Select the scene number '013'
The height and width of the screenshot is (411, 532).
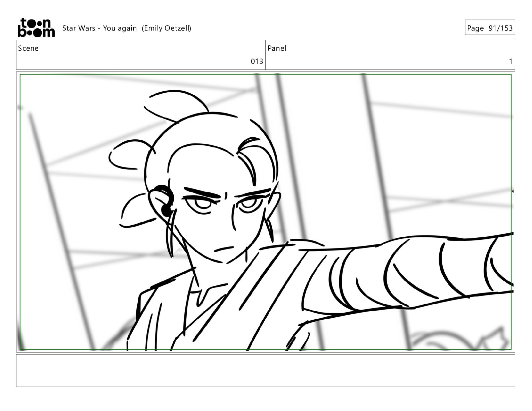257,61
